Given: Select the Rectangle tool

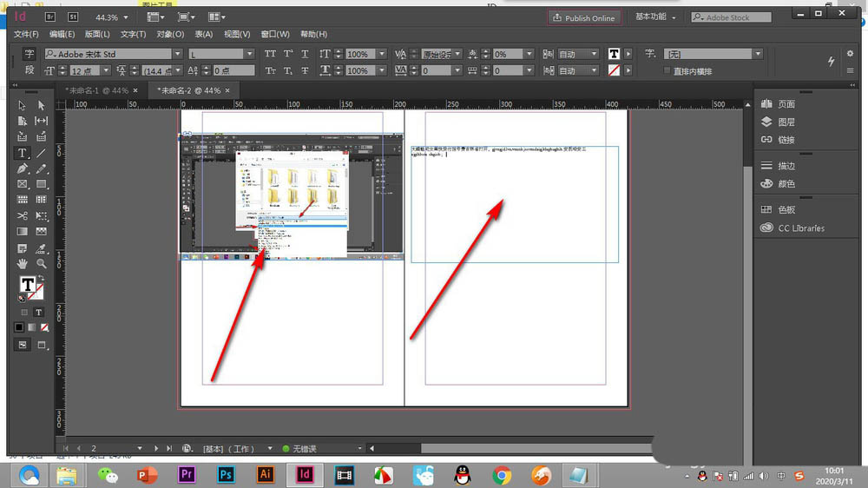Looking at the screenshot, I should (x=41, y=184).
